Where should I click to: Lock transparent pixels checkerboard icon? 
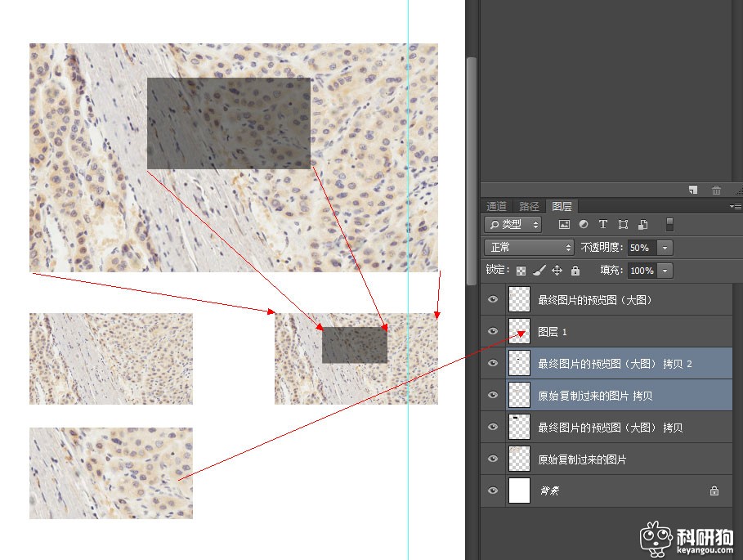coord(521,271)
